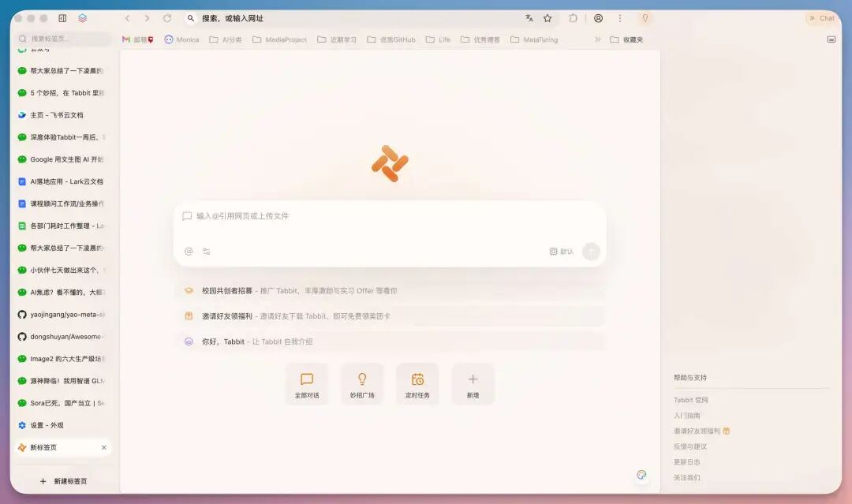
Task: Open the 反馈与建议 link
Action: point(690,446)
